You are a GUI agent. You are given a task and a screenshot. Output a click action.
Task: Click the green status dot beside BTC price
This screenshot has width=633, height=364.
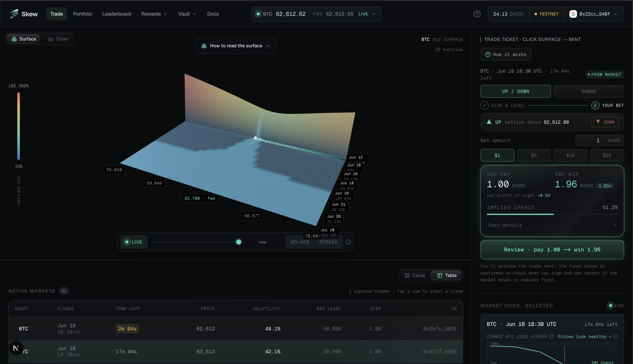[x=258, y=14]
